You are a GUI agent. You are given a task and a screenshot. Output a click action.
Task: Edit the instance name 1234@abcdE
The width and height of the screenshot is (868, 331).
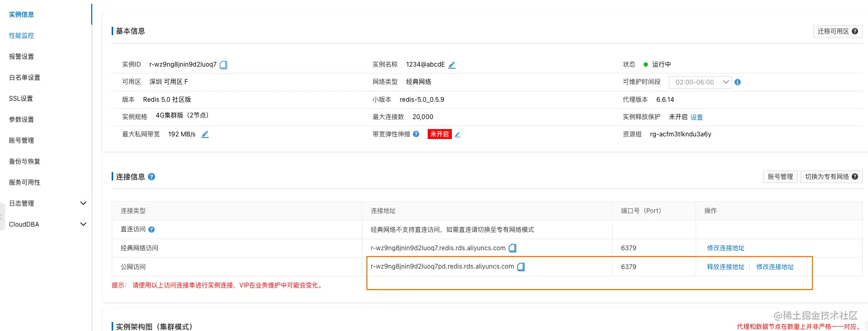pyautogui.click(x=452, y=65)
